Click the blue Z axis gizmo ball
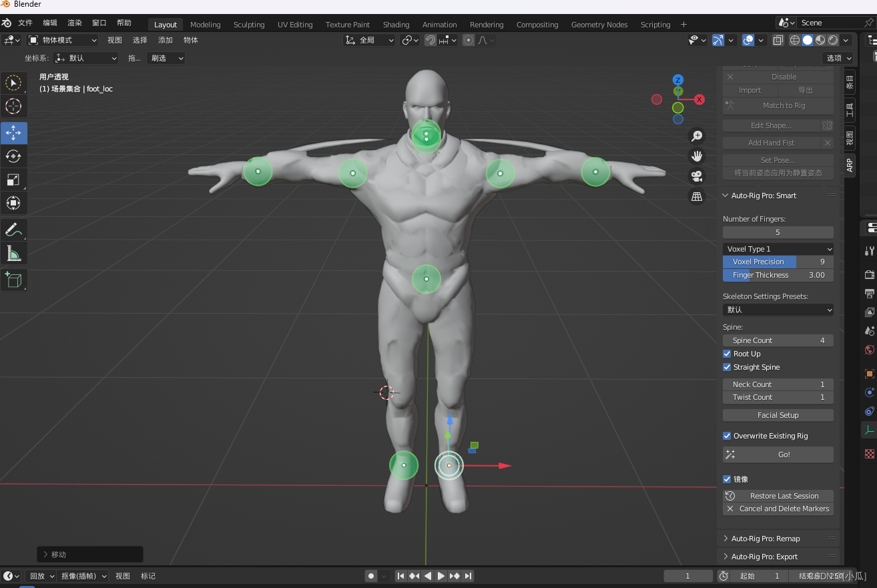The height and width of the screenshot is (588, 877). [x=677, y=79]
